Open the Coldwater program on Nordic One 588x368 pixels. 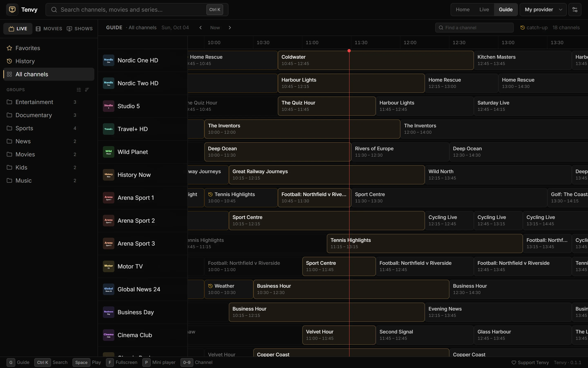tap(376, 60)
